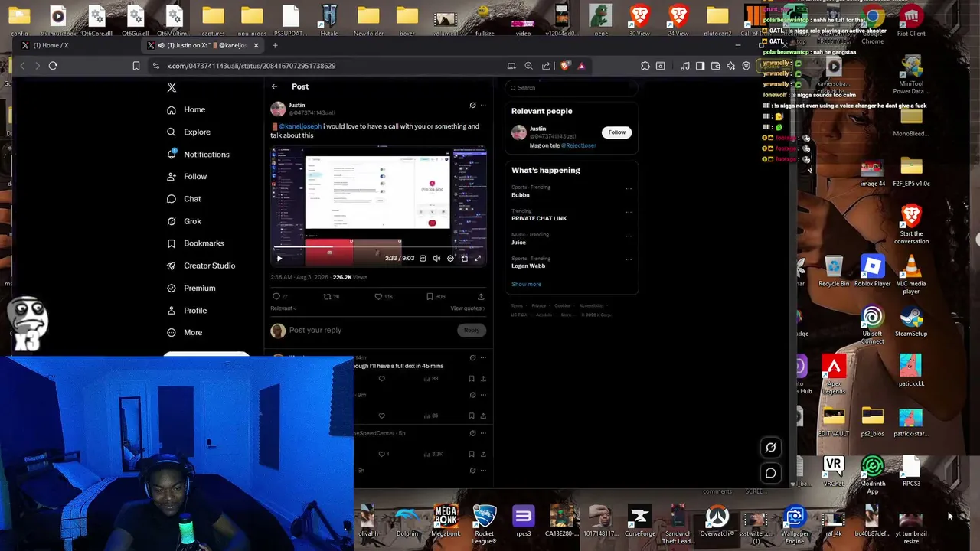Open the more options menu on Justin's post

[x=482, y=106]
